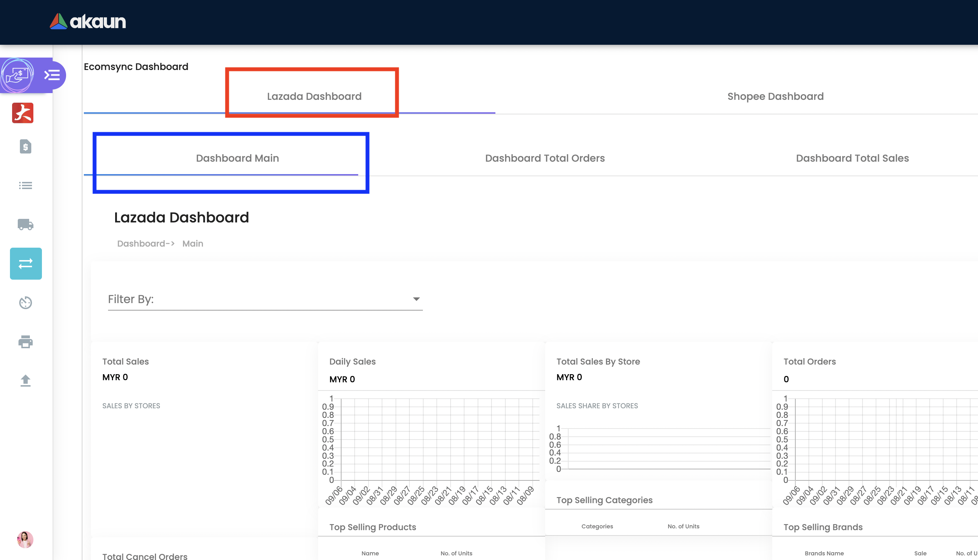Image resolution: width=978 pixels, height=560 pixels.
Task: Open the printer sidebar icon
Action: pos(25,341)
